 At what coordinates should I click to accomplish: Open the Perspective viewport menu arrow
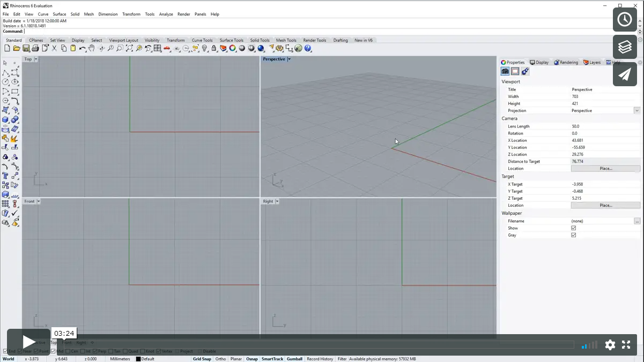click(289, 59)
